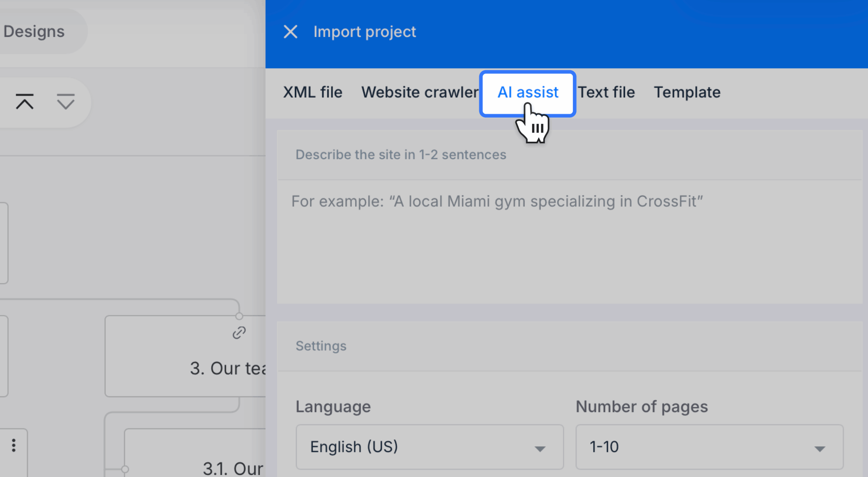The width and height of the screenshot is (868, 477).
Task: Click the 'Import project' title text
Action: coord(364,32)
